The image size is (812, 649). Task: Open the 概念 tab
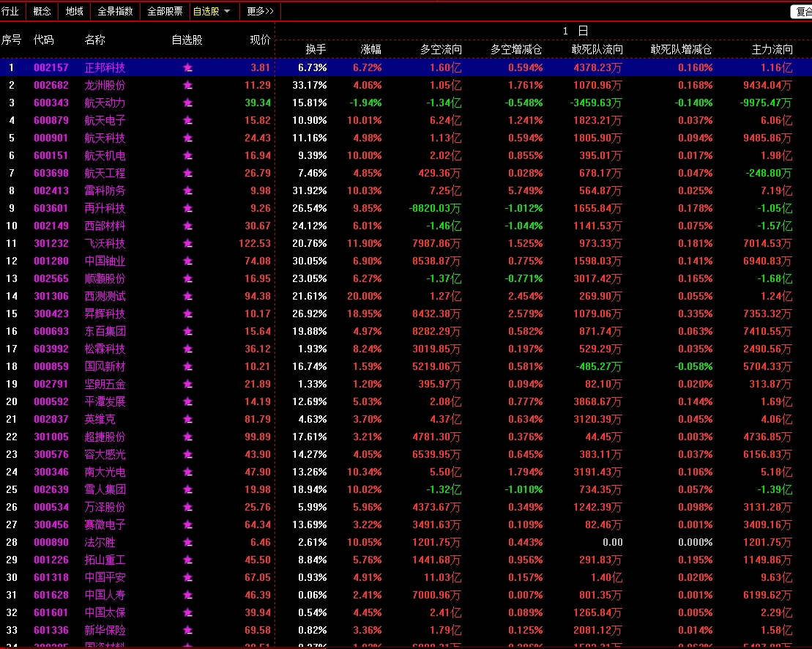[x=42, y=12]
